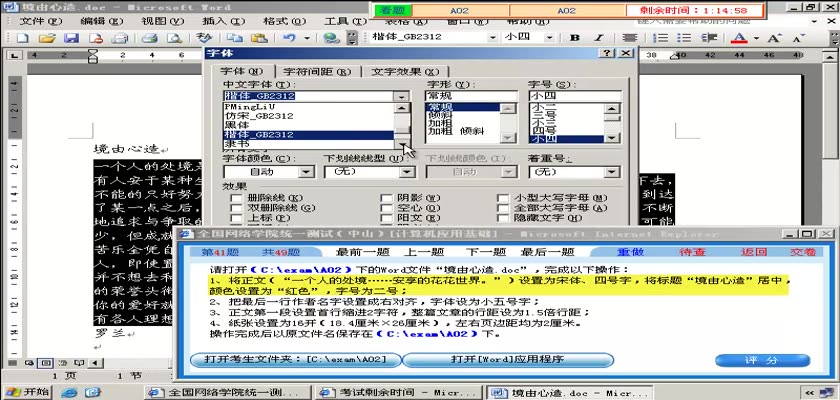
Task: Switch to the 字符间距 tab
Action: [317, 71]
